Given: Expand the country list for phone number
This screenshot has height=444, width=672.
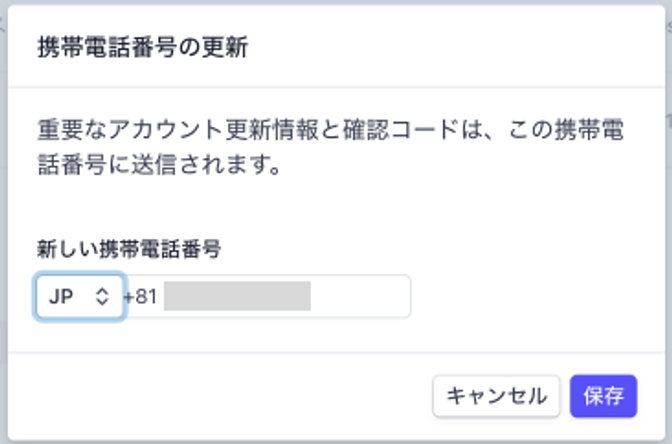Looking at the screenshot, I should coord(80,297).
